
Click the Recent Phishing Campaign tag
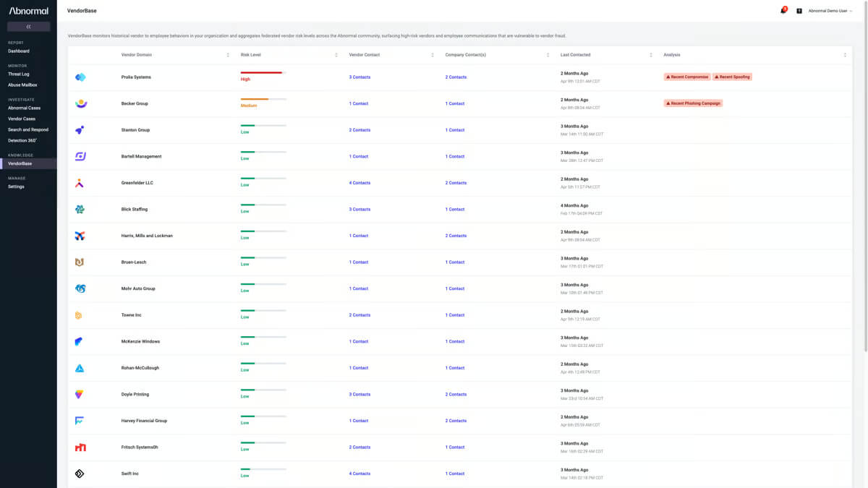pyautogui.click(x=693, y=103)
